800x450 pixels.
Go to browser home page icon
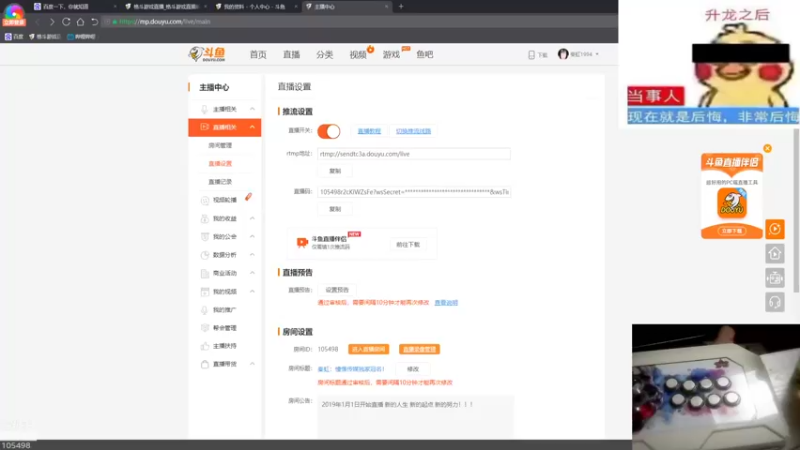point(80,21)
